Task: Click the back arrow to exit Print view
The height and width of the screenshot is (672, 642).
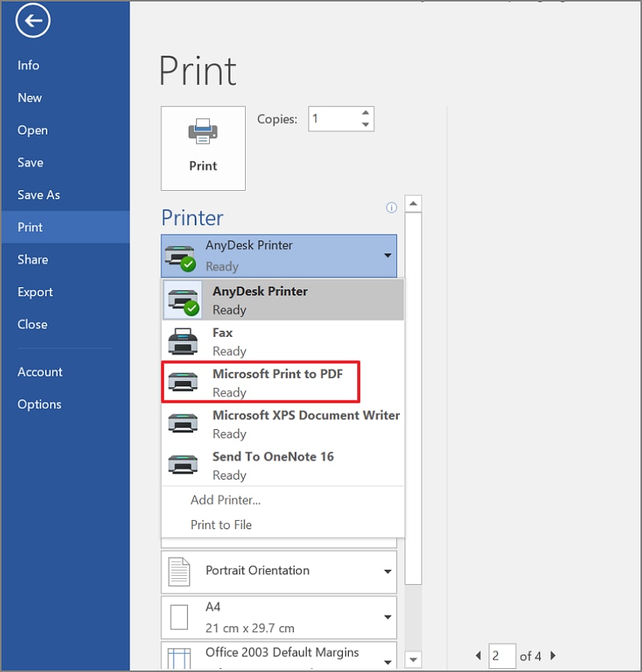Action: pos(32,20)
